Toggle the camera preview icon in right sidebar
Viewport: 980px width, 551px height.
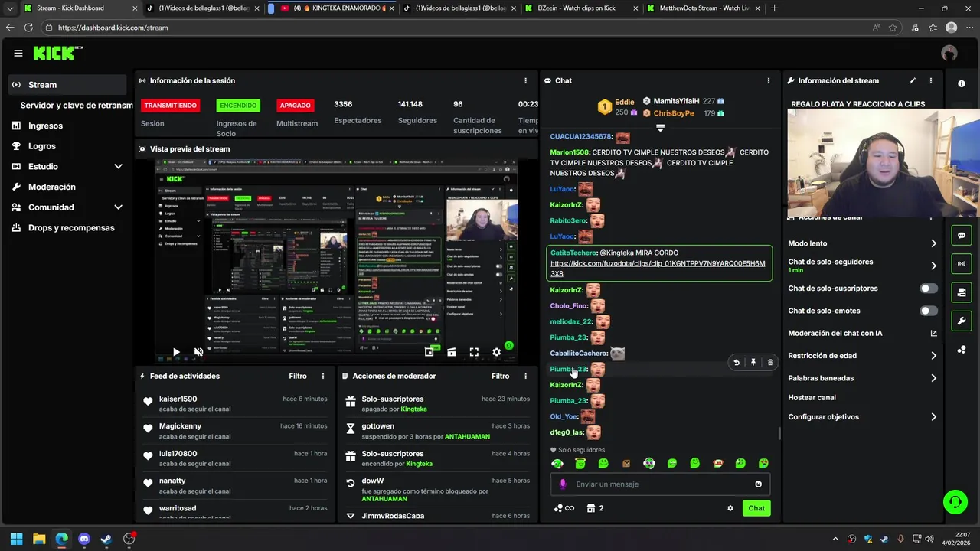[962, 292]
